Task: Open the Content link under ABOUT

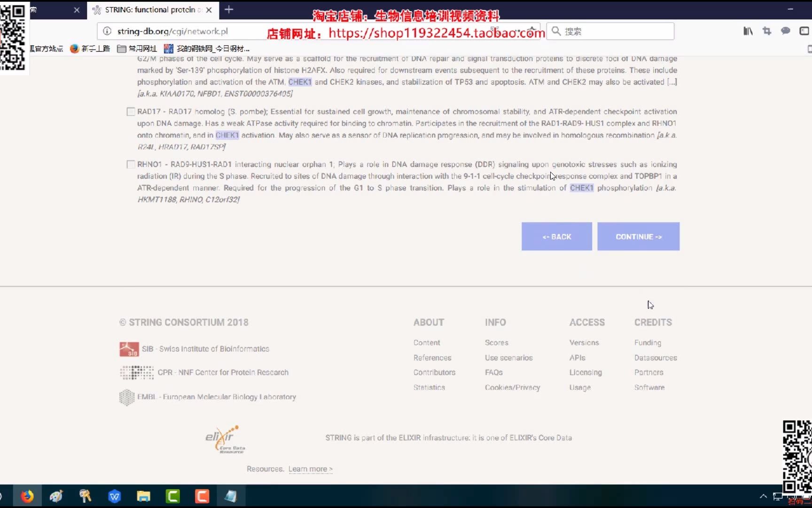Action: (x=427, y=343)
